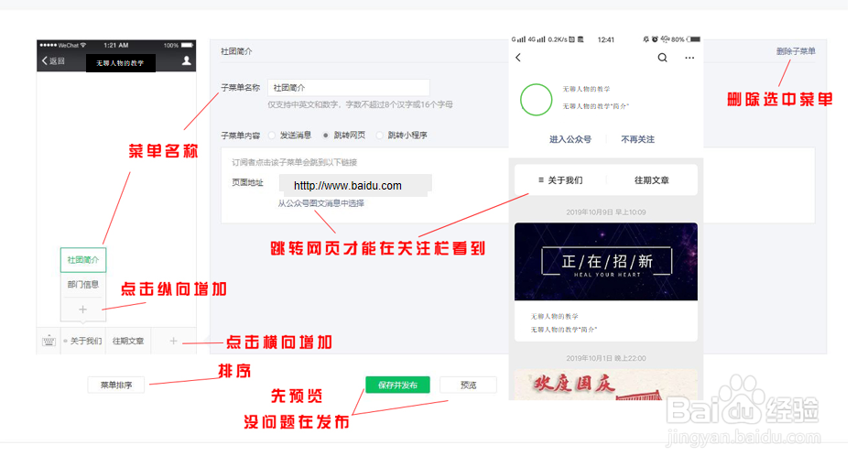Tap 不再关注 link
The width and height of the screenshot is (868, 467).
click(637, 139)
